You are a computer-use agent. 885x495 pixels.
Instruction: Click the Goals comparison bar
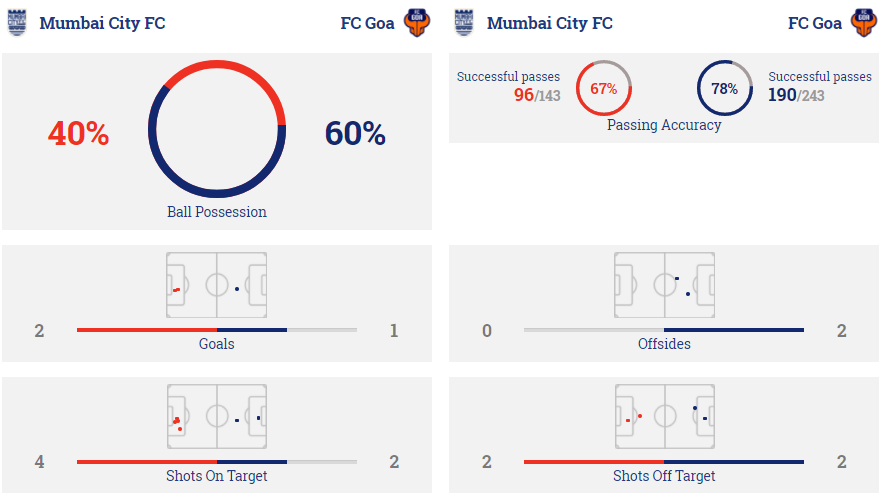[217, 330]
